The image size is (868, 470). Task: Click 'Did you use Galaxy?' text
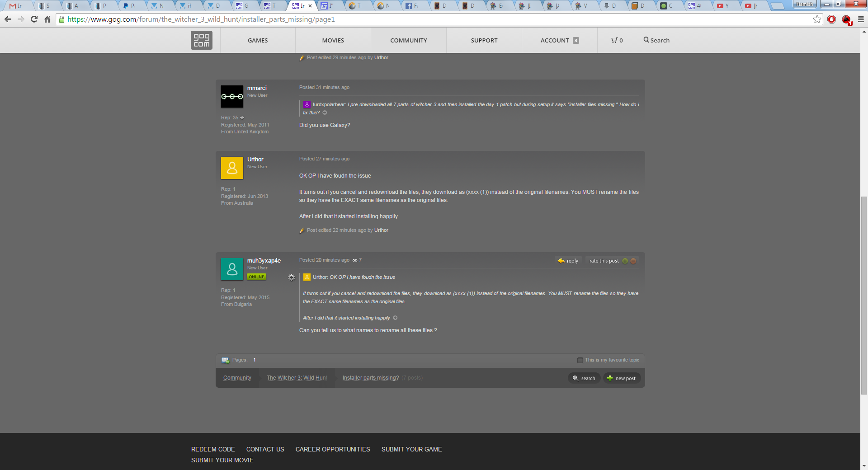click(x=325, y=125)
